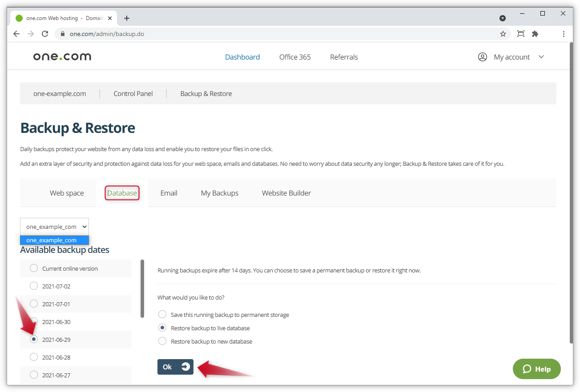Viewport: 580px width, 392px height.
Task: Open Chrome's three-dot menu
Action: tap(564, 33)
